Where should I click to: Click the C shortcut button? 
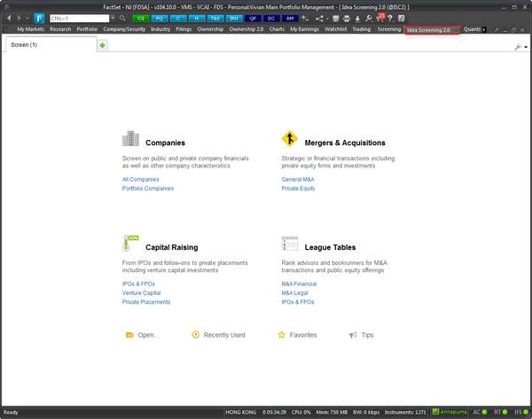click(178, 19)
